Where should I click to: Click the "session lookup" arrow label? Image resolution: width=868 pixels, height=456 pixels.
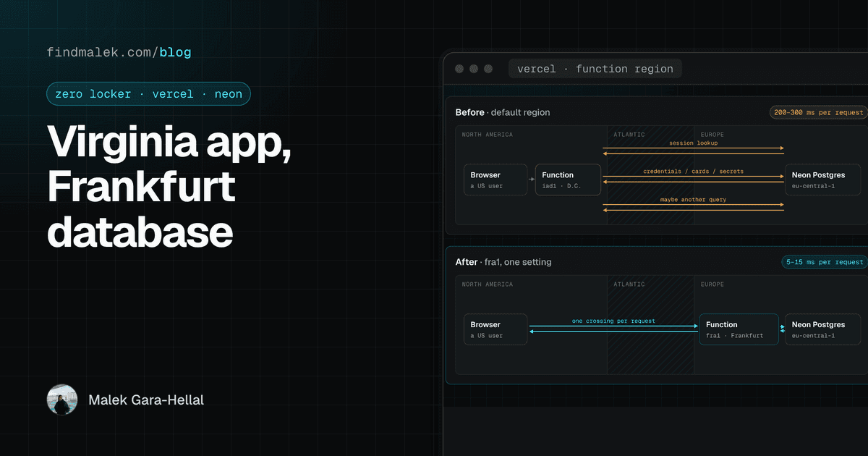pos(693,143)
